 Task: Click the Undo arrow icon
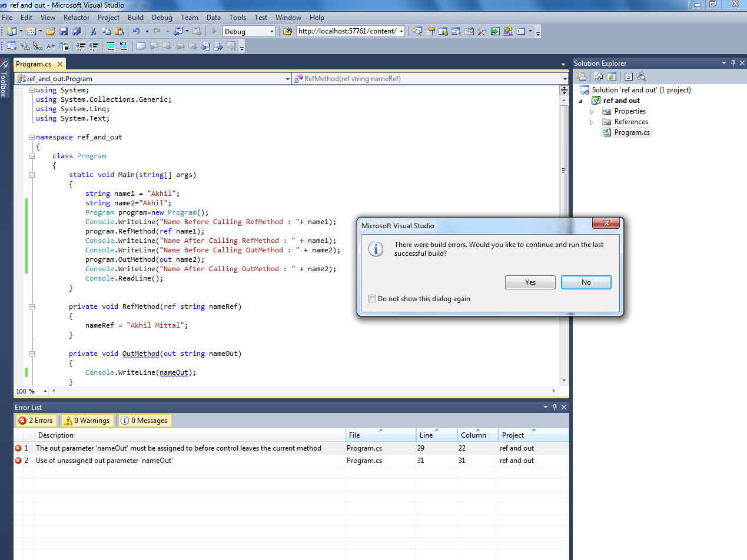(x=137, y=31)
